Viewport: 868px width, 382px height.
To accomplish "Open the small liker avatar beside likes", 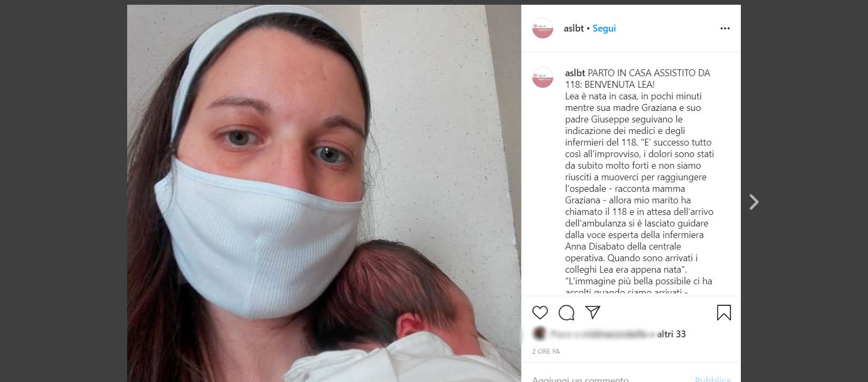I will (x=539, y=333).
